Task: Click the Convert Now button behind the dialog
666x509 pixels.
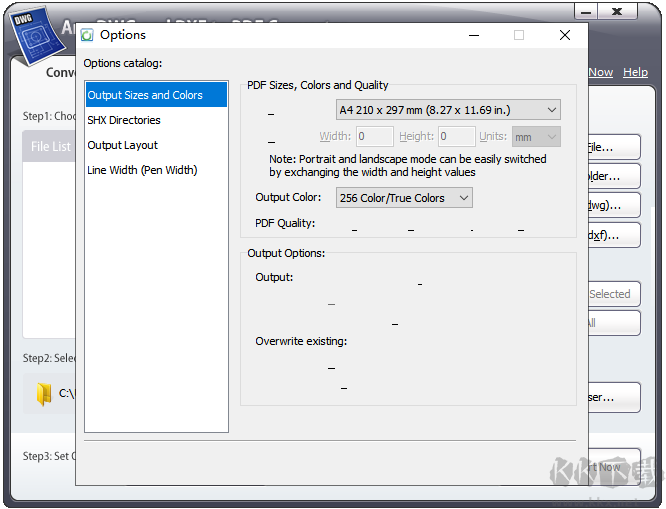Action: click(x=614, y=467)
